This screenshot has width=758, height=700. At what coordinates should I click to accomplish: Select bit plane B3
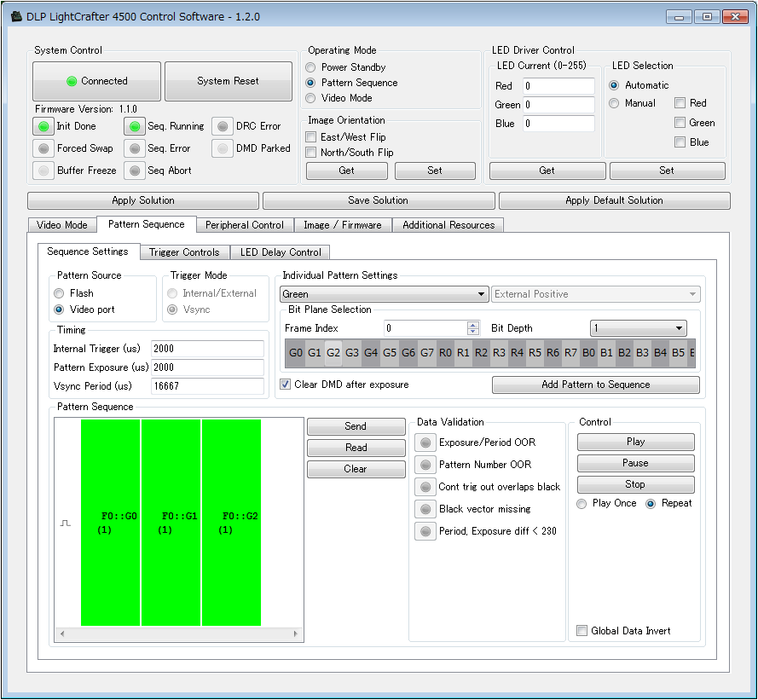(642, 353)
